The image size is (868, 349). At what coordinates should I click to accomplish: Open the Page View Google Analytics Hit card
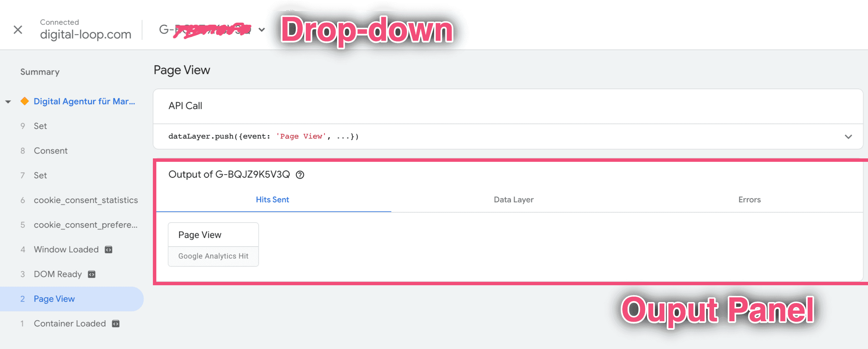(x=213, y=244)
